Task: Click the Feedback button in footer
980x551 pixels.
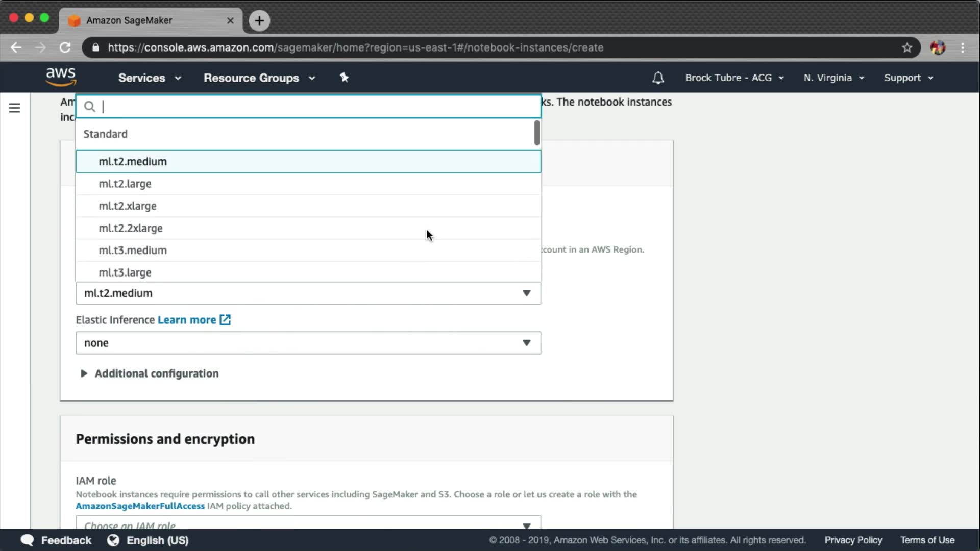Action: [x=56, y=540]
